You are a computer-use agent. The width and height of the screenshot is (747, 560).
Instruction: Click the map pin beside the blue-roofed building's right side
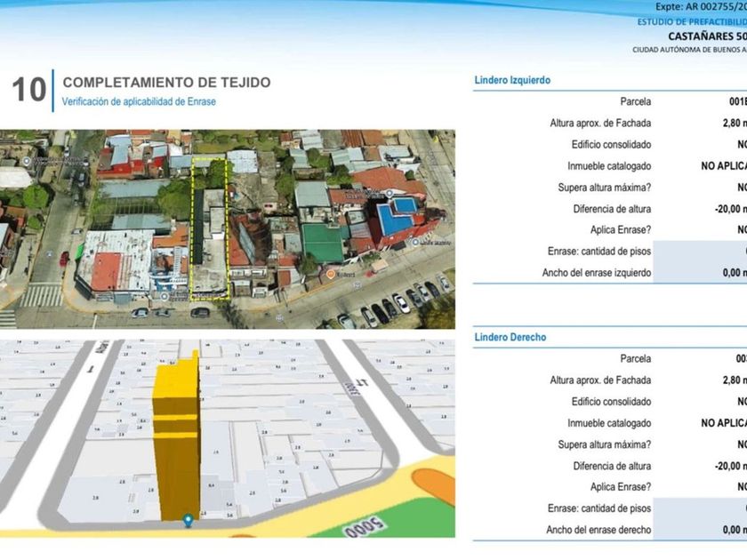(415, 243)
